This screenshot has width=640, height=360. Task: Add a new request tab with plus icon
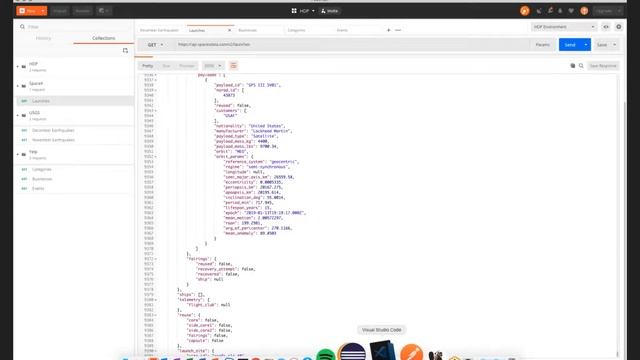coord(388,30)
